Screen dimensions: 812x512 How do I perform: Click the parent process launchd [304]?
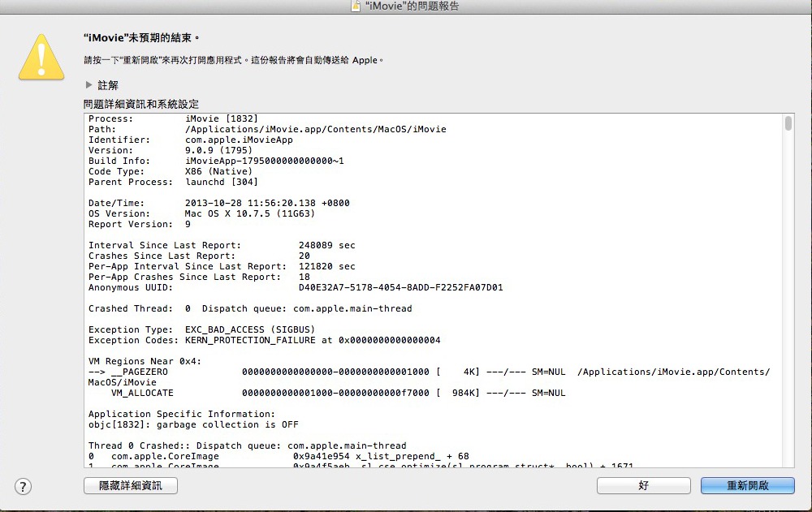pos(221,183)
